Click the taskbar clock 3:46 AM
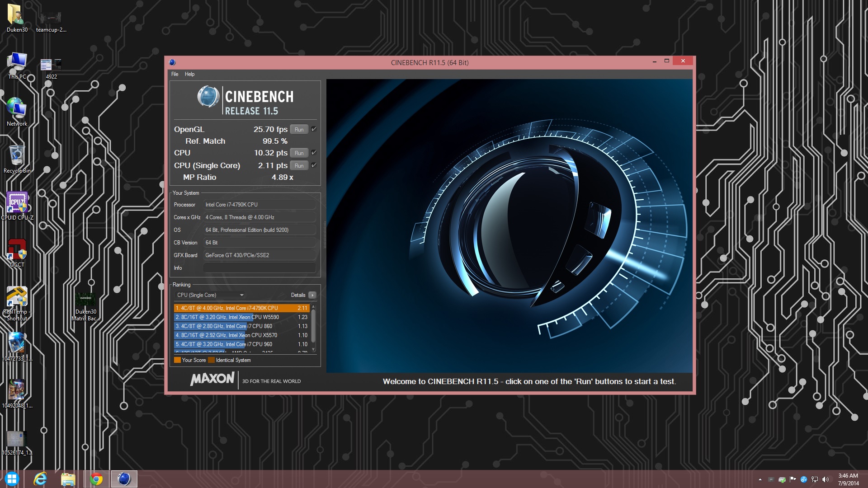 coord(848,479)
